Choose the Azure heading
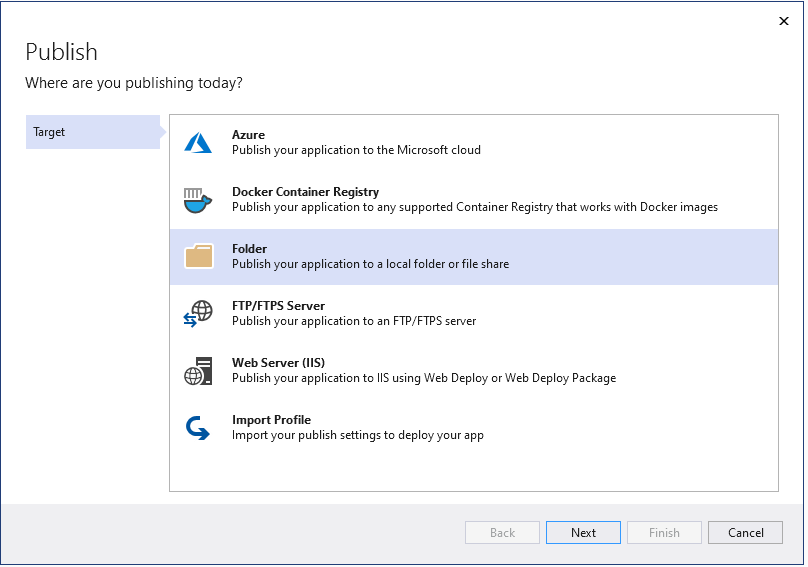The image size is (808, 567). [248, 135]
